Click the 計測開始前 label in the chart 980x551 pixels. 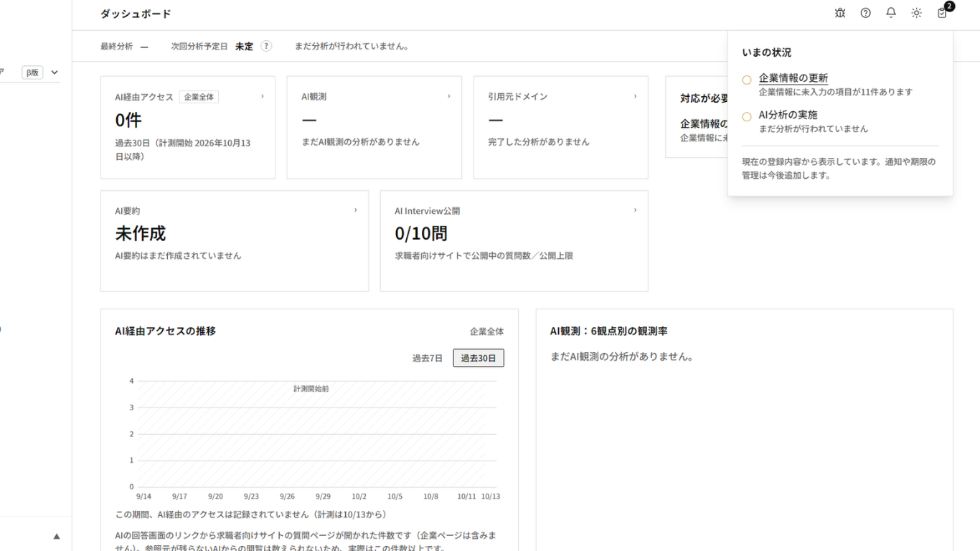(x=311, y=388)
